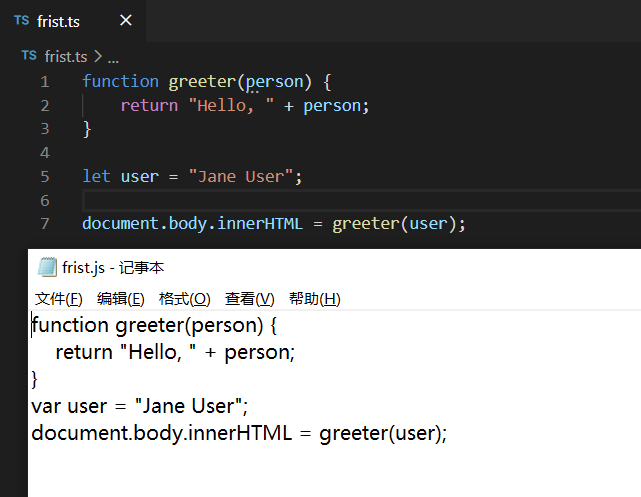Click line number 1 in the editor gutter
Image resolution: width=641 pixels, height=497 pixels.
click(45, 82)
